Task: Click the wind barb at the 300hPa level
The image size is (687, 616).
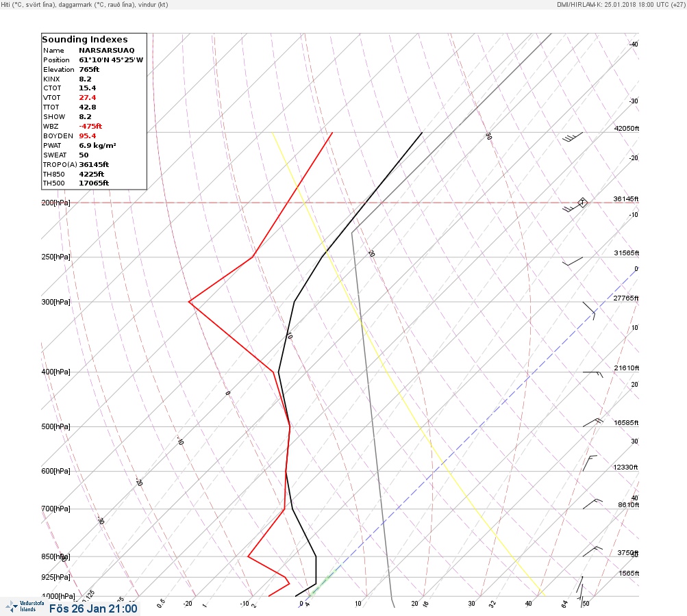Action: click(x=589, y=311)
